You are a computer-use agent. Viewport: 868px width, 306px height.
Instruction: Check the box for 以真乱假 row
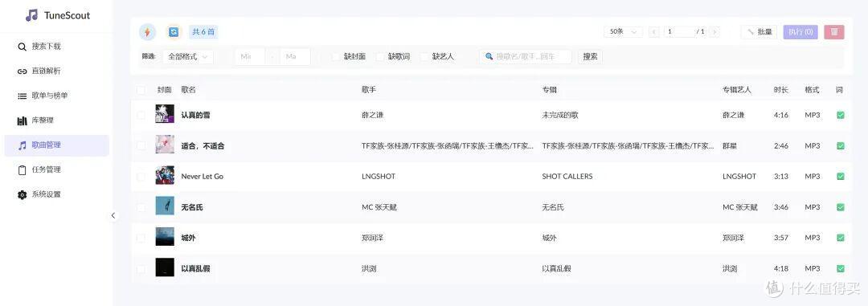pyautogui.click(x=141, y=269)
